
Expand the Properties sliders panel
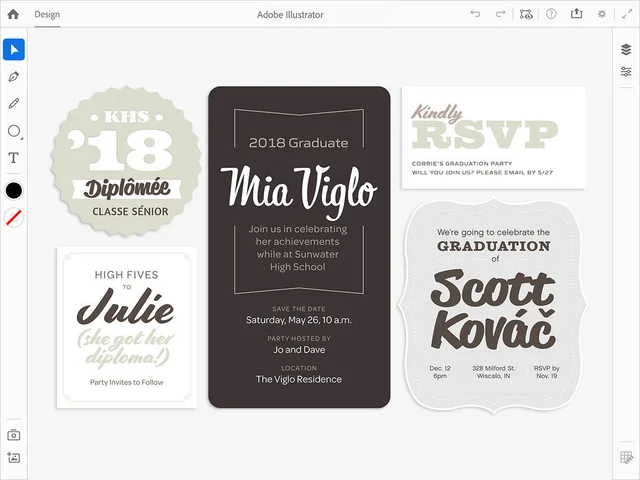coord(626,72)
